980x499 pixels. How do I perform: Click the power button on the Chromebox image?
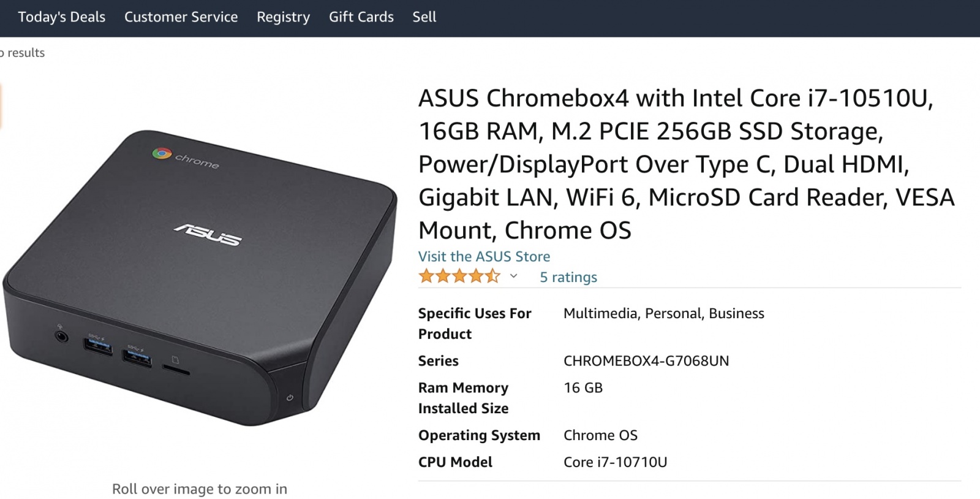coord(290,398)
